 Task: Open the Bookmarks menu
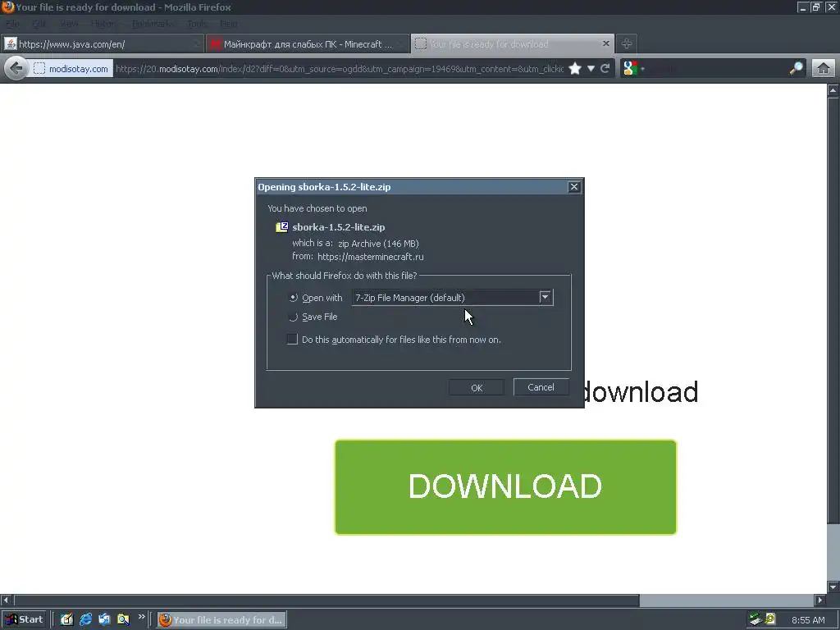152,24
